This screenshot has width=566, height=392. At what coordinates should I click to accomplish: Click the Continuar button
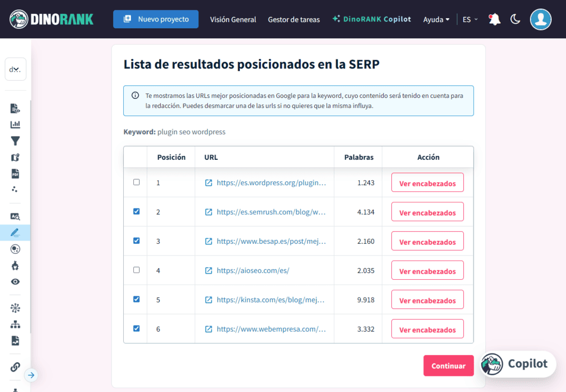(x=448, y=365)
